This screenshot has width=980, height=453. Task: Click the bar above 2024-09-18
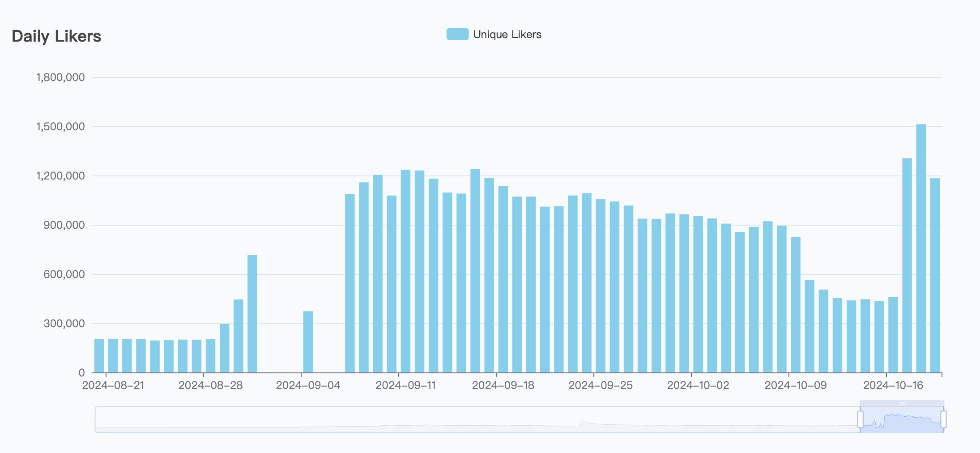click(503, 279)
